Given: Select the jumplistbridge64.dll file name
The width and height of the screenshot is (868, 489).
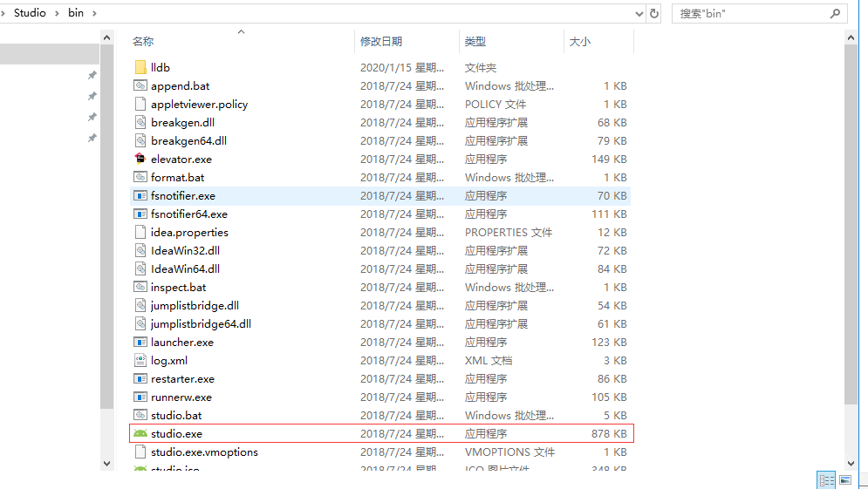Looking at the screenshot, I should (x=201, y=324).
